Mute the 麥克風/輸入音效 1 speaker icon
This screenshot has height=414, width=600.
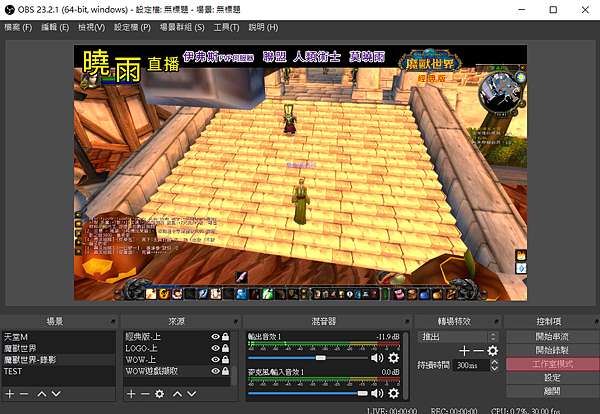377,393
